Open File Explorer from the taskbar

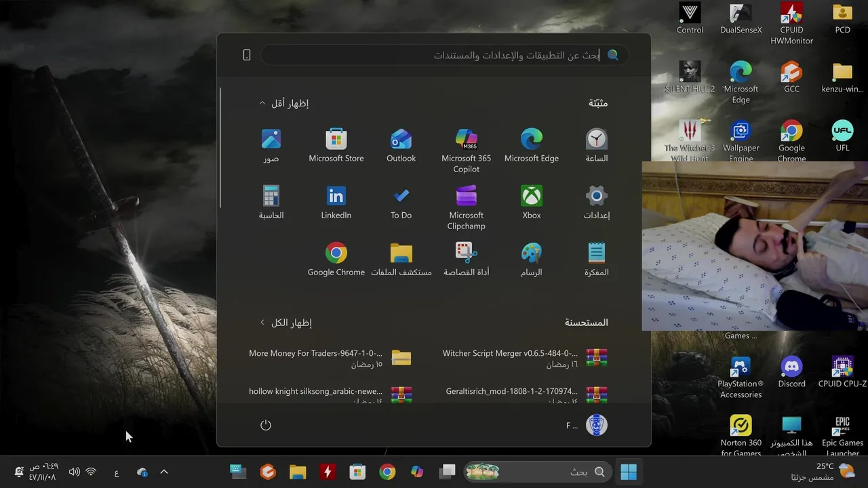(298, 472)
